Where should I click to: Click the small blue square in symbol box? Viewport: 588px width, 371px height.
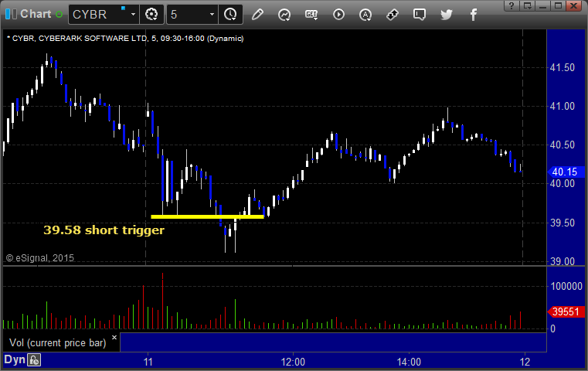tap(123, 8)
